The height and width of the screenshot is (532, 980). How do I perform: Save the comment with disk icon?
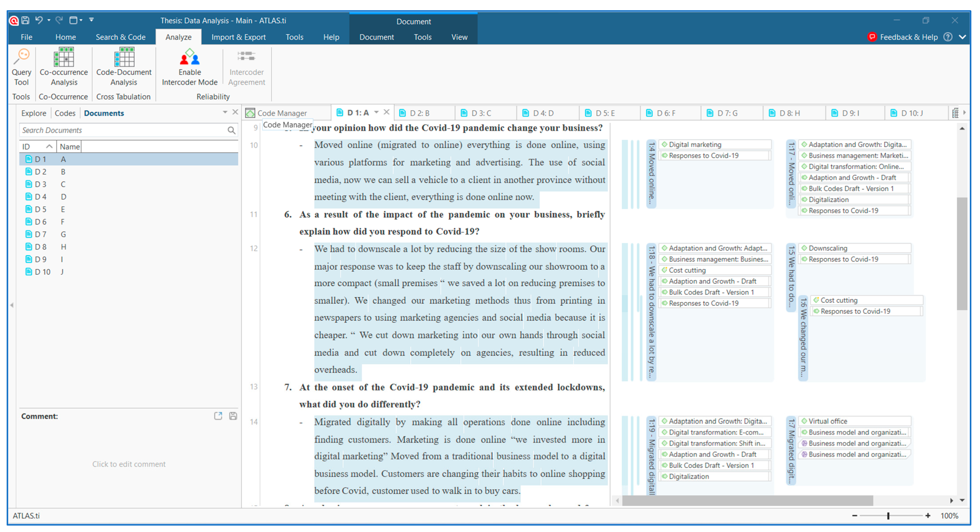233,416
